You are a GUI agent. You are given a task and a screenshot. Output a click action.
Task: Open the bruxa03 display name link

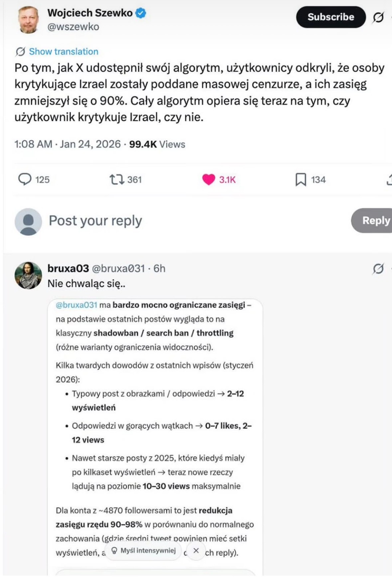[x=68, y=268]
